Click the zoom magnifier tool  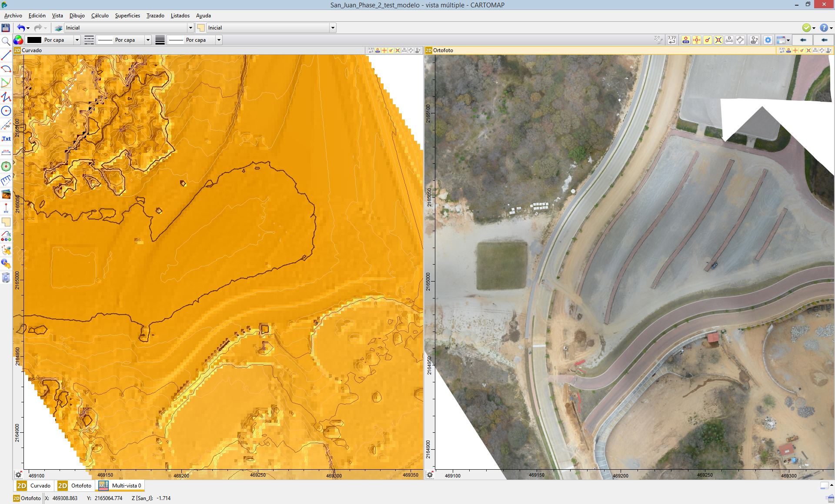[x=6, y=42]
